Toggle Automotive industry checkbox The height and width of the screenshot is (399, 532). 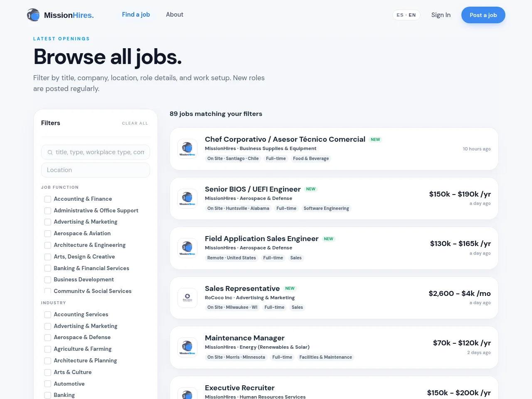click(x=48, y=384)
